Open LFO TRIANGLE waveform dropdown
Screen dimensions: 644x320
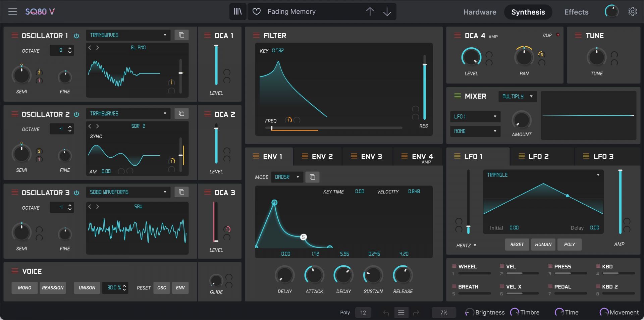coord(543,175)
